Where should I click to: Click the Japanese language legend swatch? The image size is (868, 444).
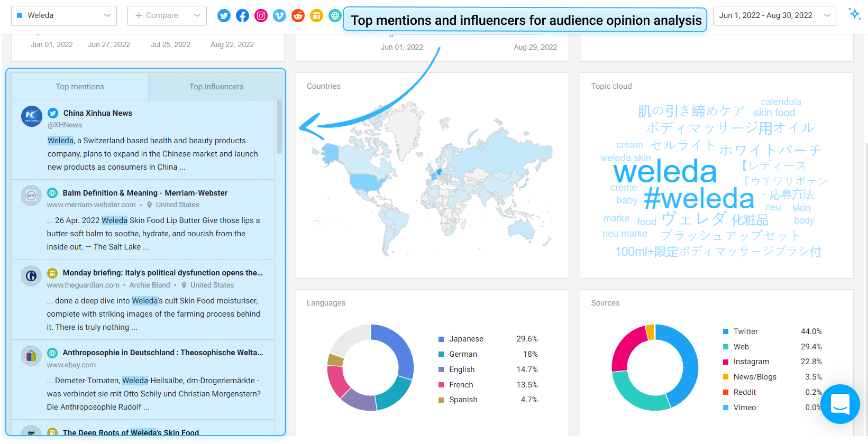tap(441, 339)
